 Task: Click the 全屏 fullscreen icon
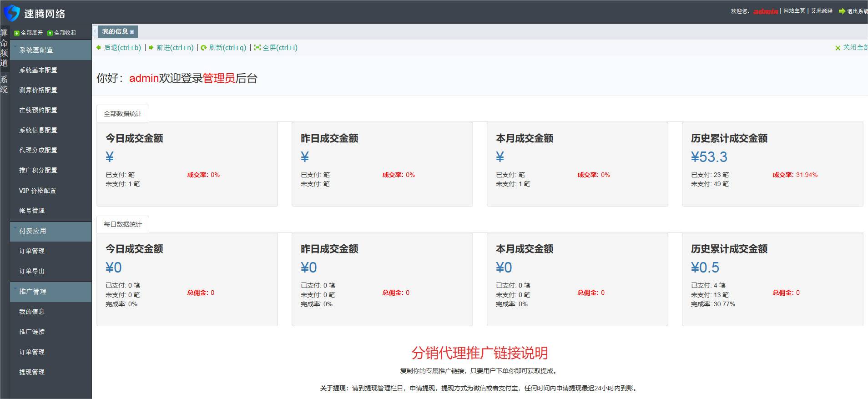pyautogui.click(x=257, y=47)
